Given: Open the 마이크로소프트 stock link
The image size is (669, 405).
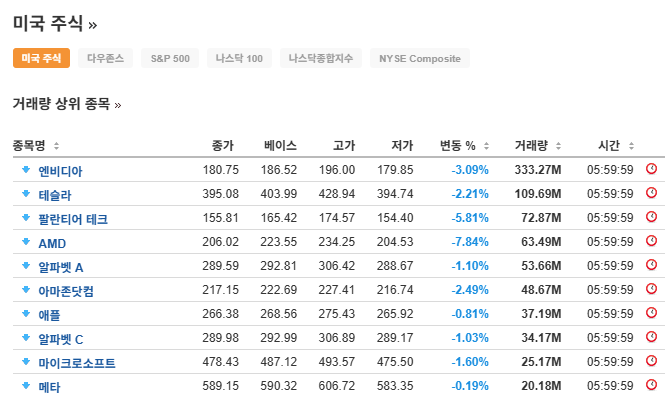Looking at the screenshot, I should point(77,363).
